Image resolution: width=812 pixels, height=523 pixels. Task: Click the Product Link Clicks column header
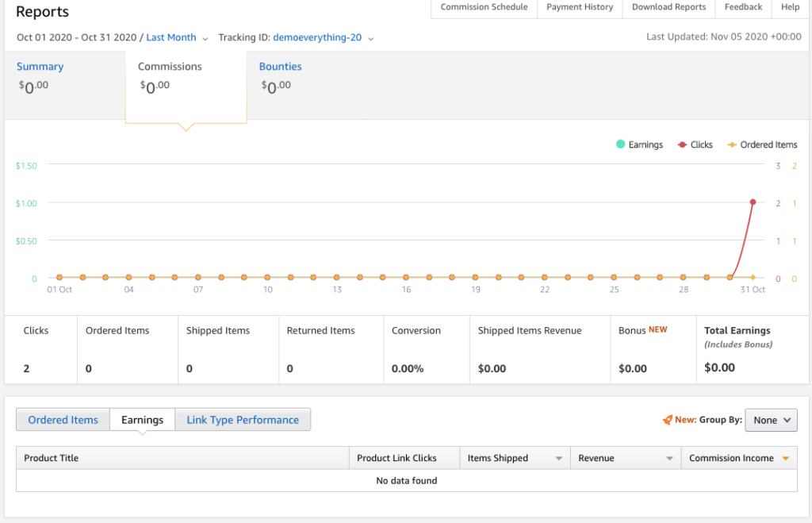tap(404, 458)
